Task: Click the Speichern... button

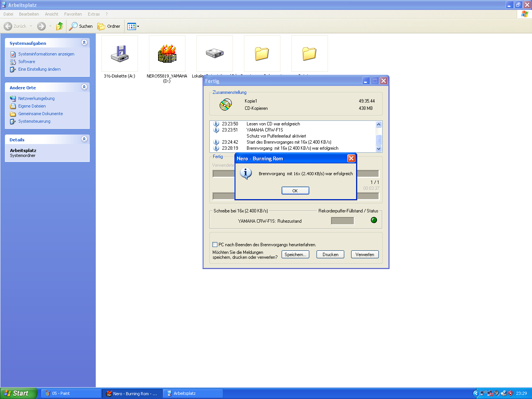Action: click(x=295, y=255)
